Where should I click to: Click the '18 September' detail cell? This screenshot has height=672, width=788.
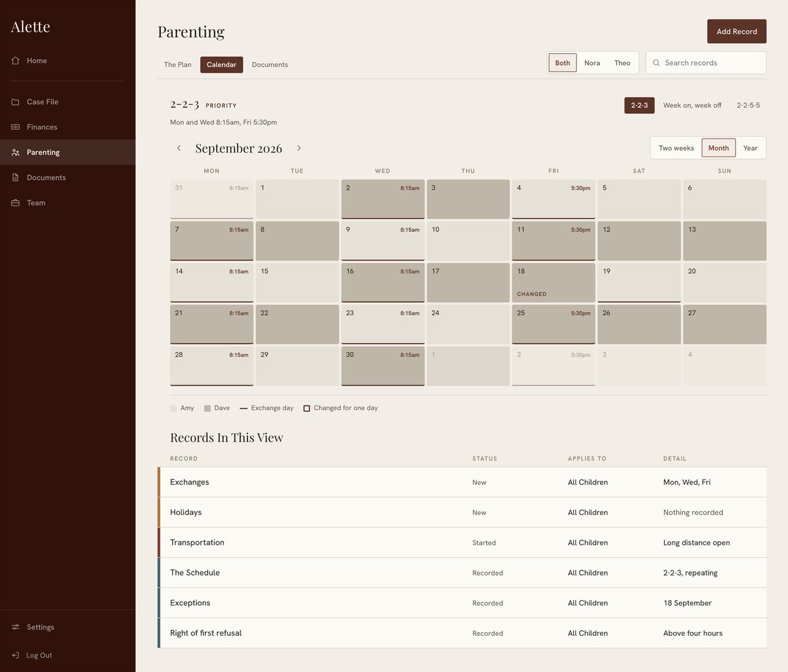click(688, 603)
